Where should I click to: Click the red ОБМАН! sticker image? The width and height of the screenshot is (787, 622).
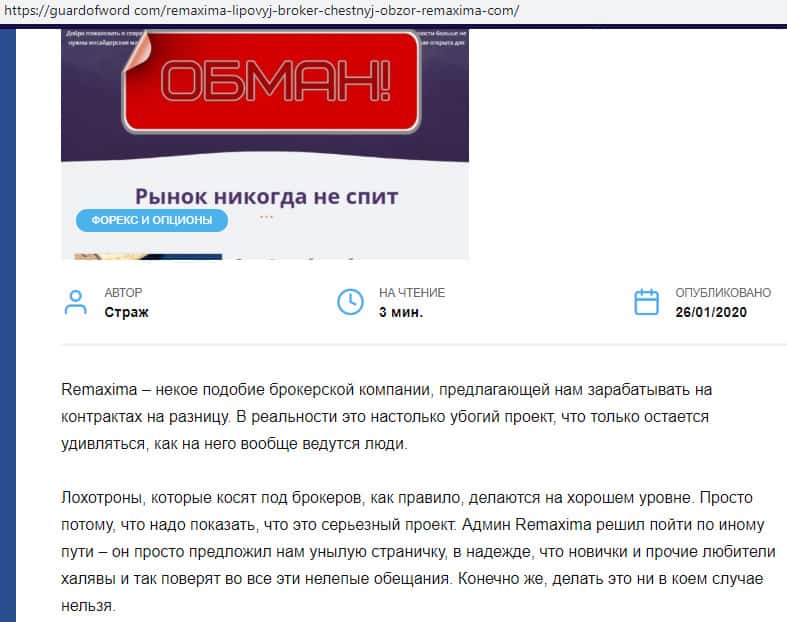[271, 82]
